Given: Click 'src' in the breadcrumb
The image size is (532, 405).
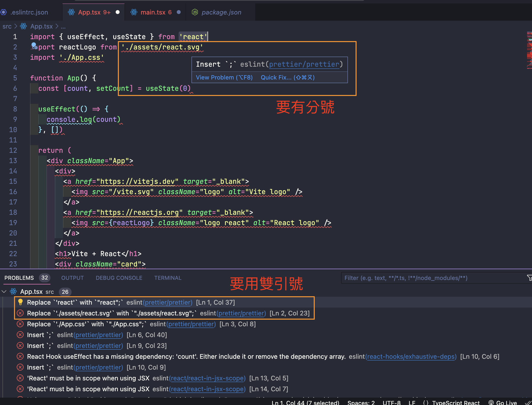Looking at the screenshot, I should pos(7,26).
